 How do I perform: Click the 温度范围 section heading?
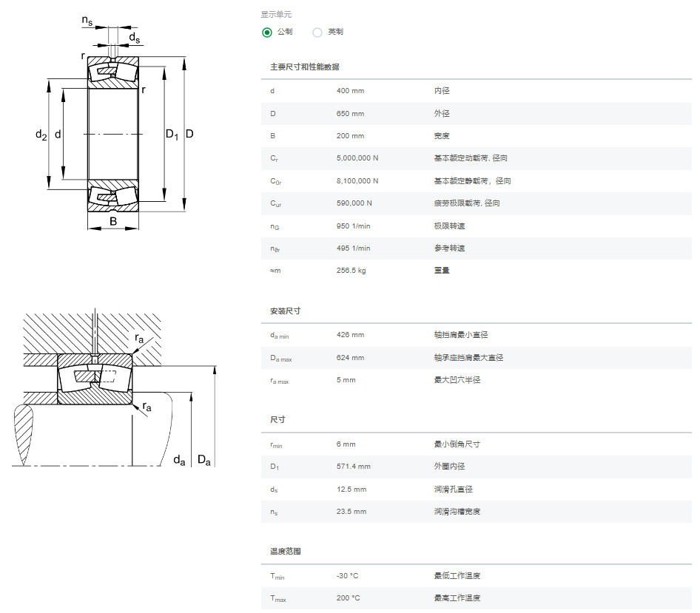[286, 552]
